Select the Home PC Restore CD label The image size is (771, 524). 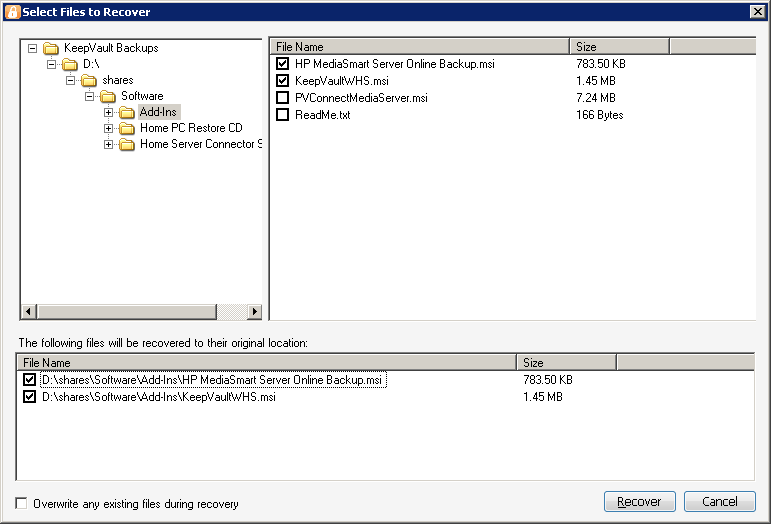tap(191, 128)
